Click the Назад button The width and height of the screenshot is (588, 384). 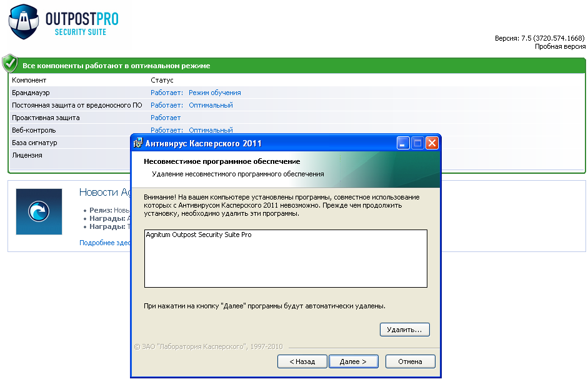pos(302,361)
